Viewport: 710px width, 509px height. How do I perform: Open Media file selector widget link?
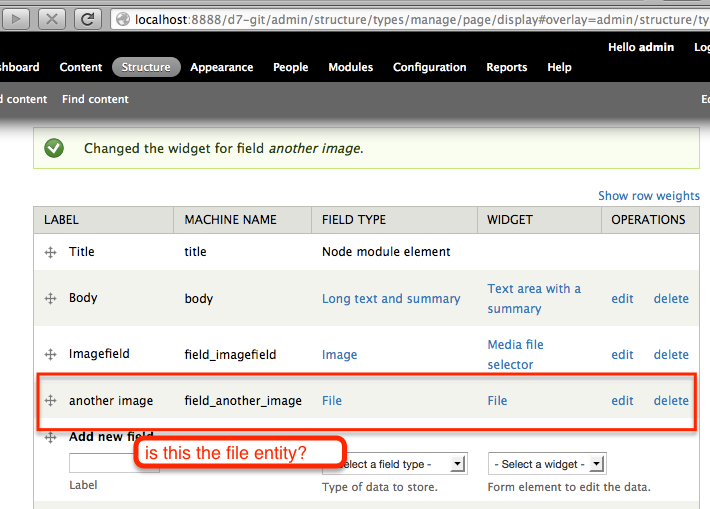coord(515,354)
